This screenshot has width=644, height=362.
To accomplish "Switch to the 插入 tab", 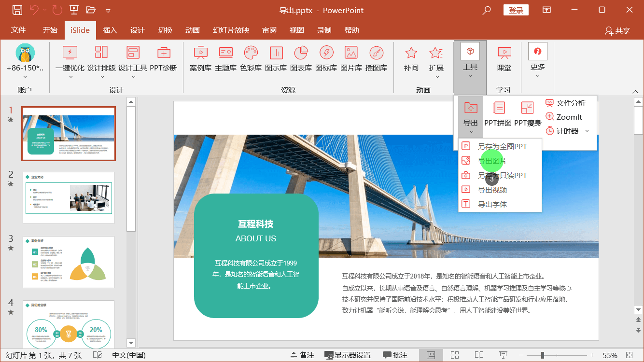I will 110,30.
